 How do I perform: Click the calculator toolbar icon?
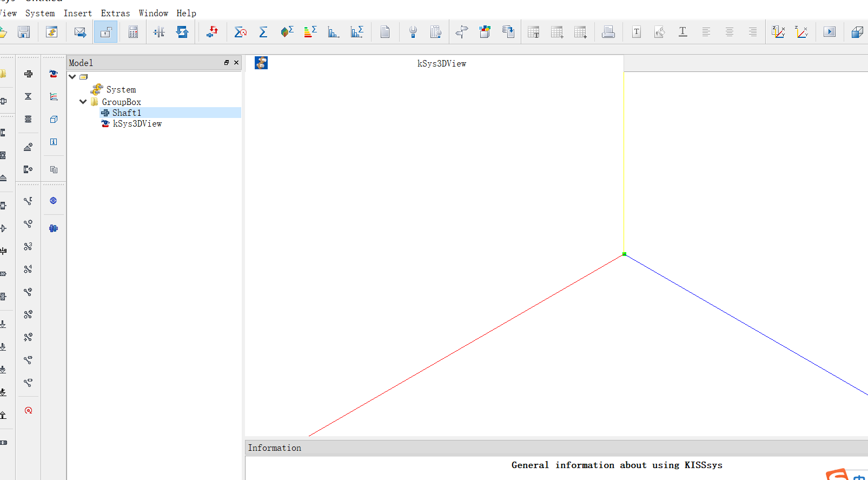coord(133,32)
